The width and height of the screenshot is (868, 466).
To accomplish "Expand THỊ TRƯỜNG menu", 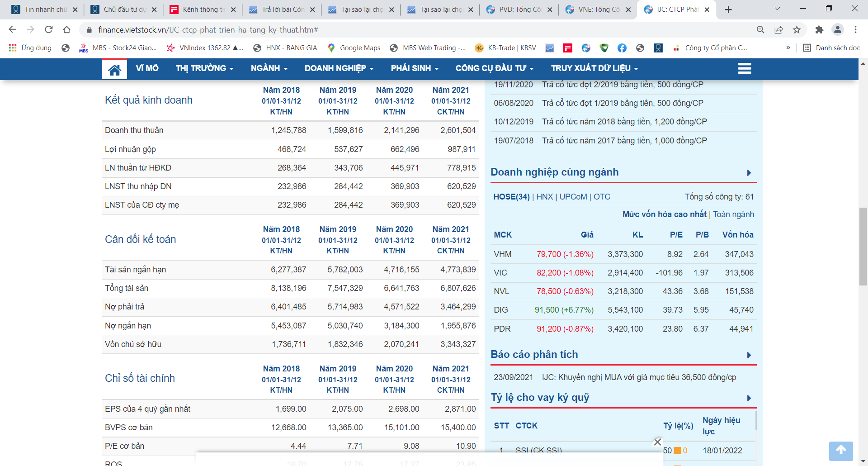I will pyautogui.click(x=205, y=68).
